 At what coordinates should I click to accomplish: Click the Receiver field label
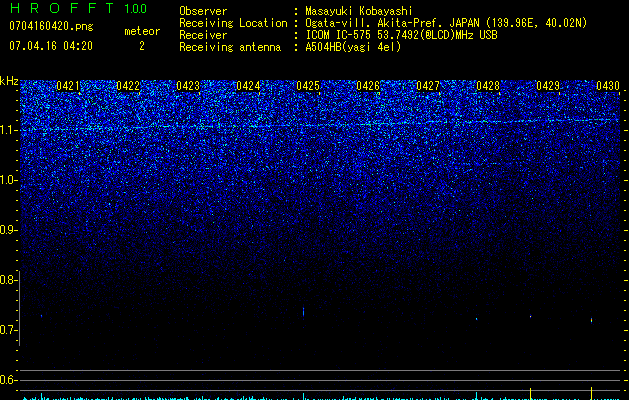203,35
